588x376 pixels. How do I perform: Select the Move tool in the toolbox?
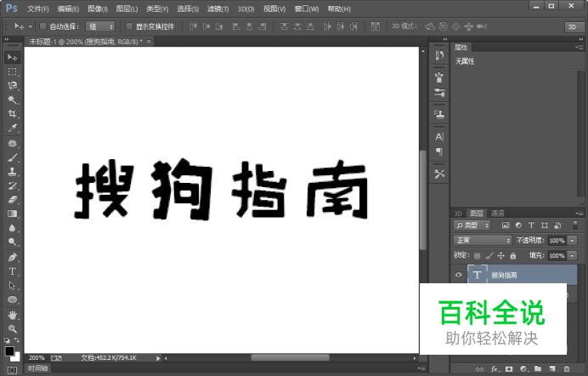12,57
